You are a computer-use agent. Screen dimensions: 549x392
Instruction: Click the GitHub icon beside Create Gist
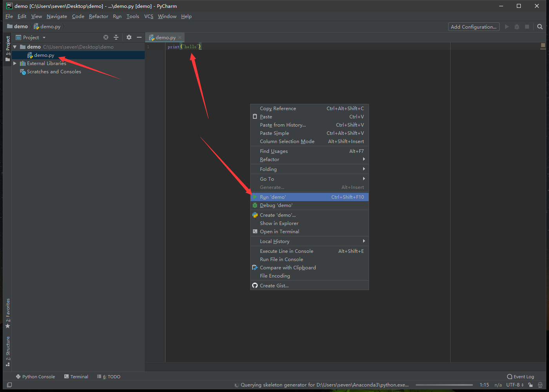click(x=255, y=286)
